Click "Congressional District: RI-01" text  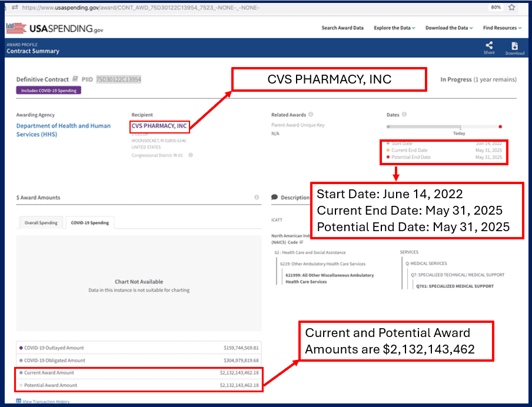click(157, 155)
